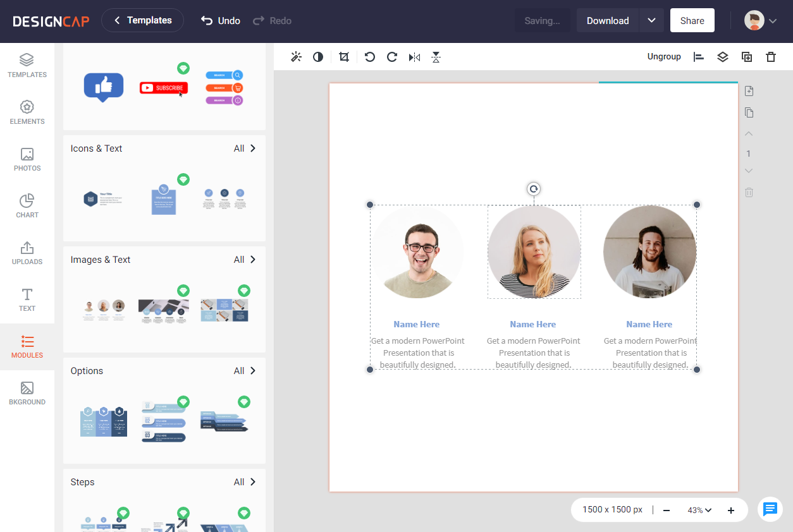Expand the Download options arrow
This screenshot has width=793, height=532.
652,20
